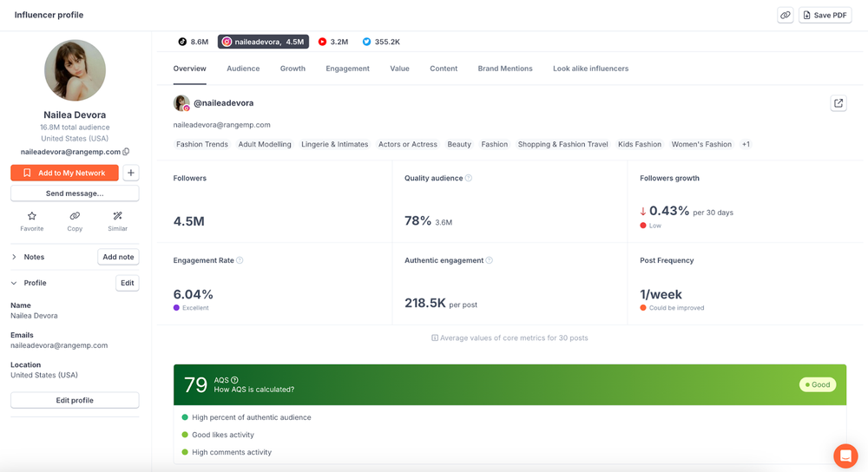Click the sidebar email under Emails label
Image resolution: width=868 pixels, height=472 pixels.
click(x=59, y=345)
